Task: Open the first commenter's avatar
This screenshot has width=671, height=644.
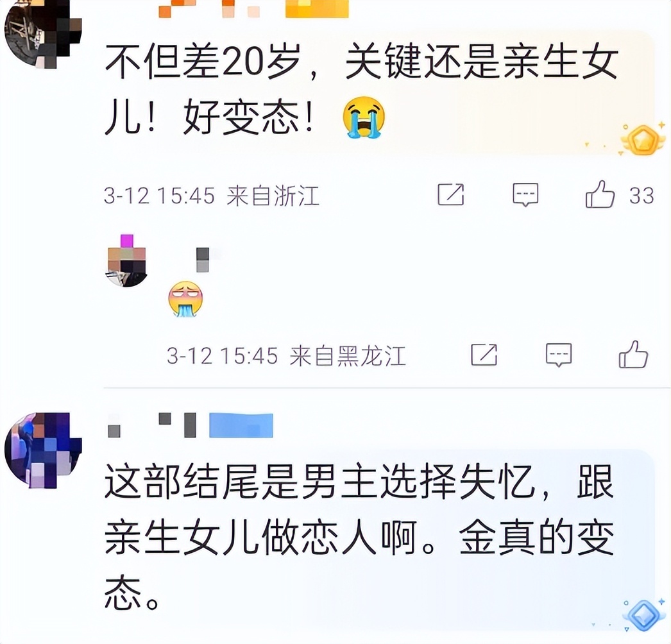Action: click(43, 33)
